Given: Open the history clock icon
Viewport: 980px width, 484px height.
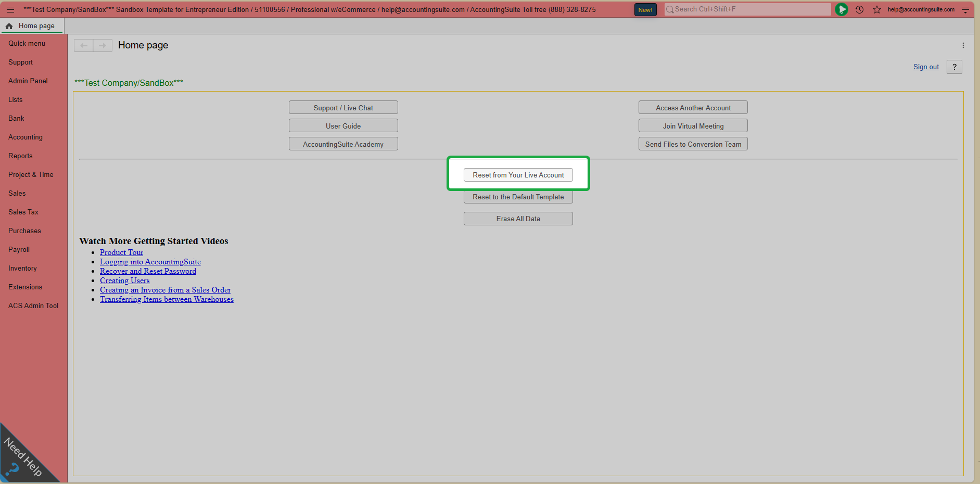Looking at the screenshot, I should click(859, 9).
